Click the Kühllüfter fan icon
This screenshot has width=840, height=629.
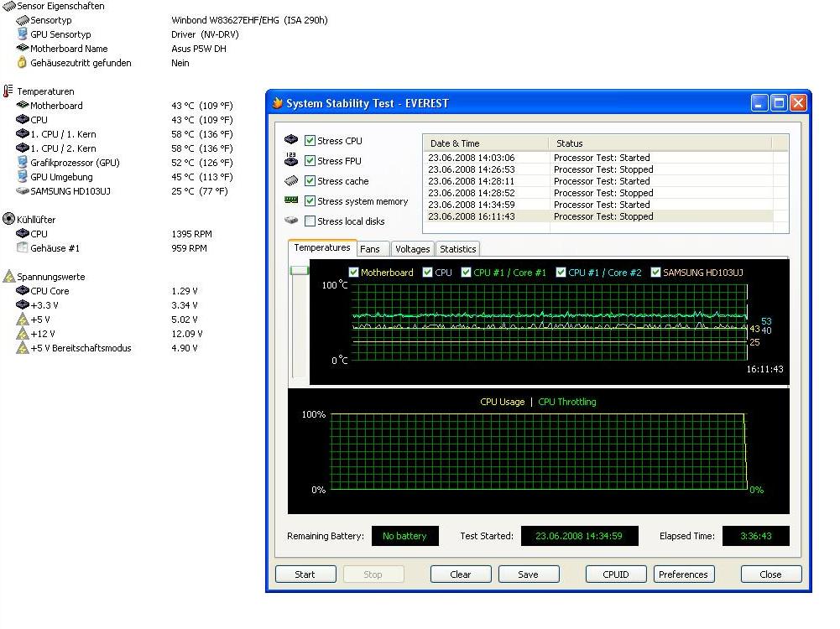[8, 219]
